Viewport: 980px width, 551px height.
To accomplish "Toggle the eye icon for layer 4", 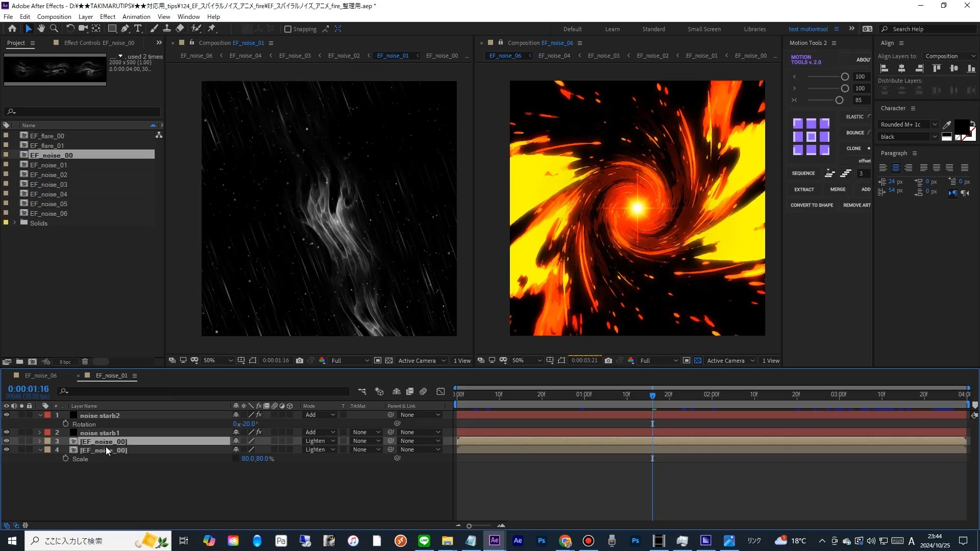I will pos(6,449).
